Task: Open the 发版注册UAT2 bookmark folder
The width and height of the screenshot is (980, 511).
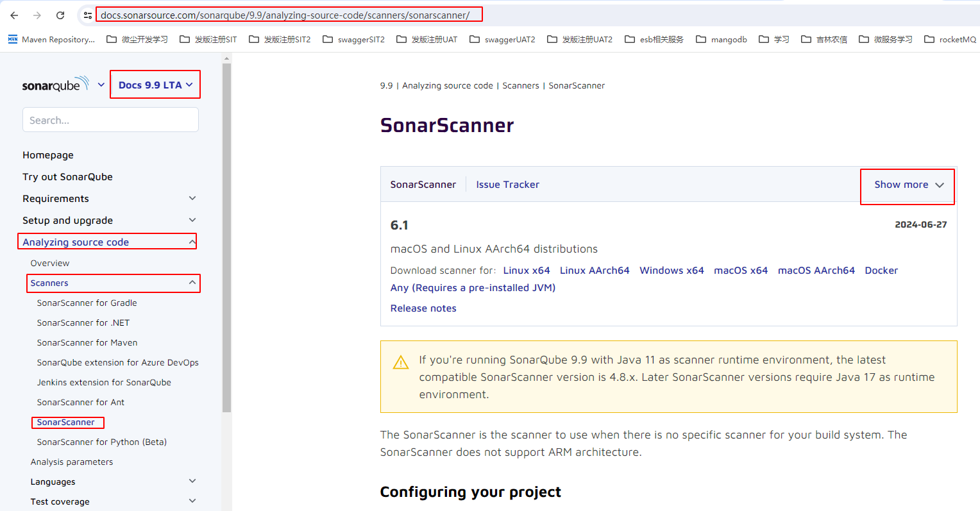Action: 580,40
